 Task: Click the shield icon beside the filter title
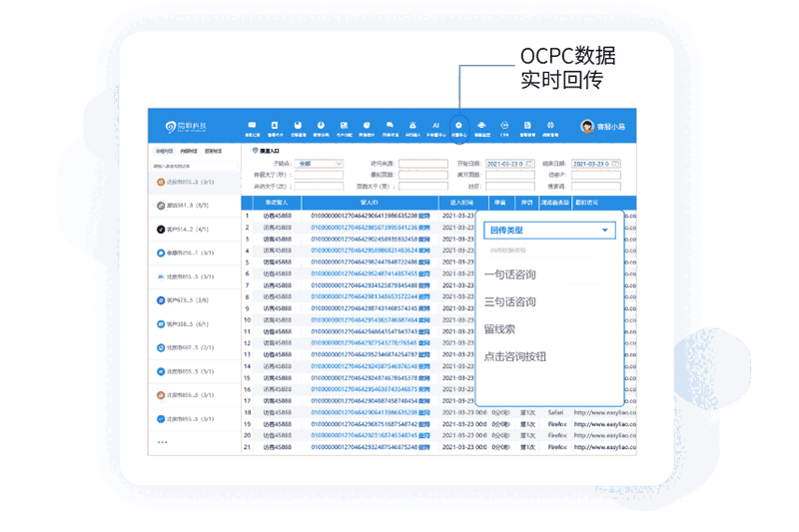[x=255, y=151]
